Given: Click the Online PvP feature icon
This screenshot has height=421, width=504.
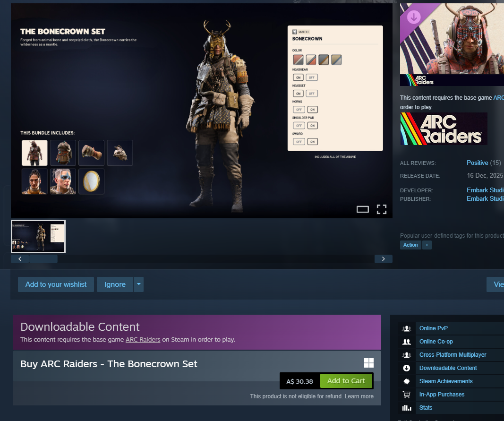Looking at the screenshot, I should pos(407,328).
